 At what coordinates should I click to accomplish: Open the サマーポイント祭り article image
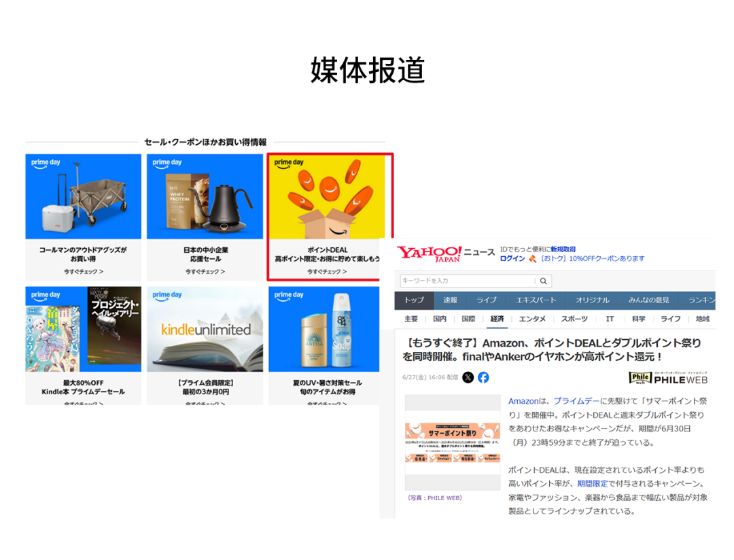tap(453, 442)
